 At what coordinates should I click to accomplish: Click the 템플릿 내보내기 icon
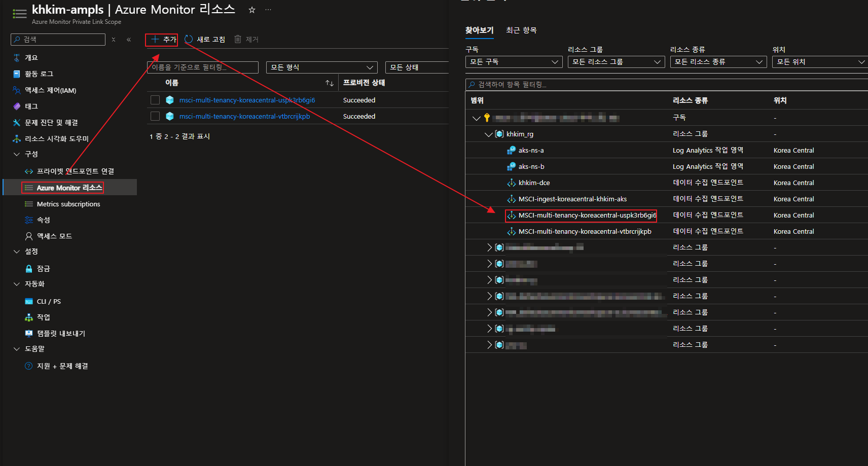pyautogui.click(x=29, y=333)
